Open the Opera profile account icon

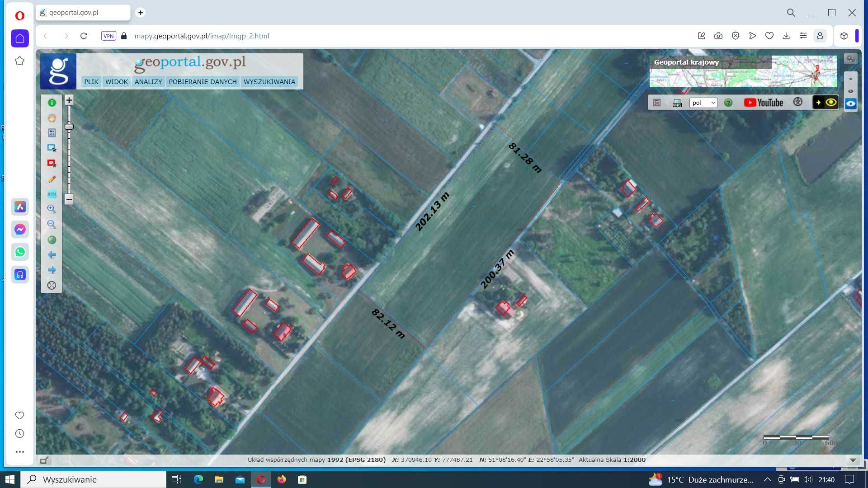[820, 36]
